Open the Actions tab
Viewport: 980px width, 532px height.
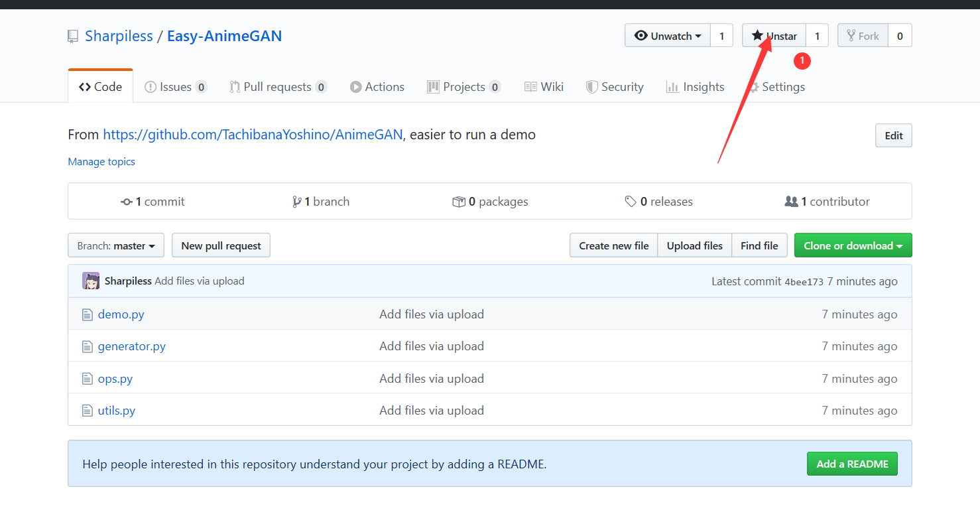point(377,87)
